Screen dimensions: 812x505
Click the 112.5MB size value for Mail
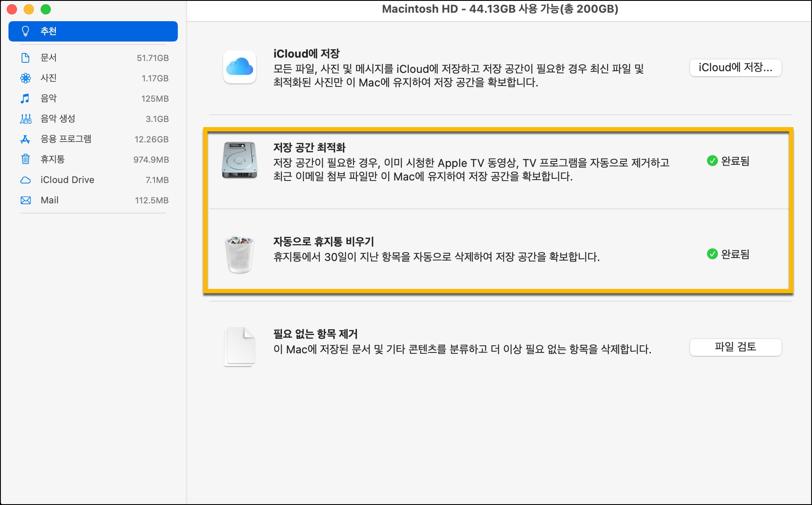pyautogui.click(x=152, y=200)
